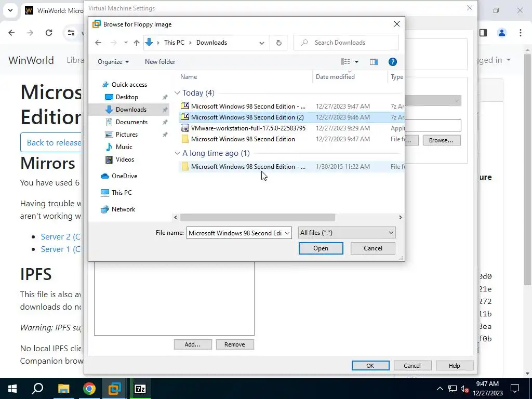Click the Open button

point(321,248)
